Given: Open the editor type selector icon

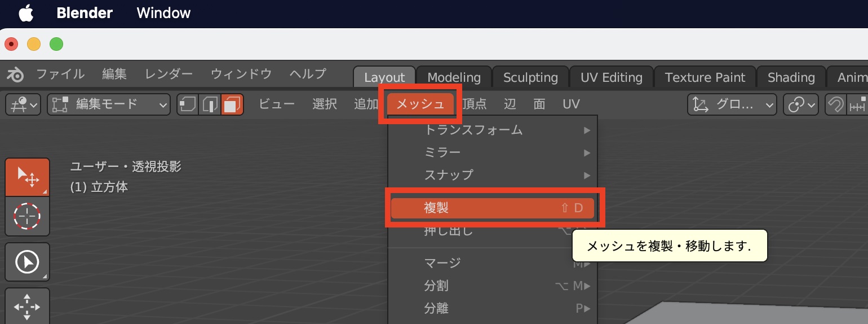Looking at the screenshot, I should [x=23, y=104].
